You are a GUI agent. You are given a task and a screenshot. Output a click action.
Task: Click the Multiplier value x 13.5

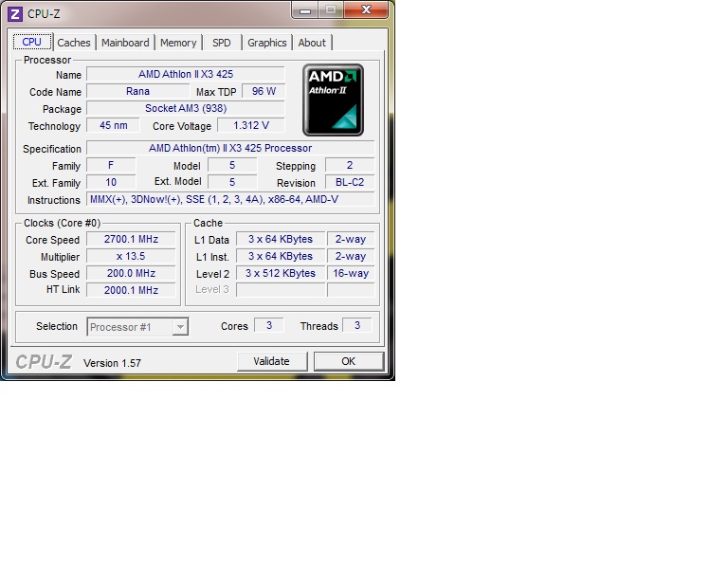point(131,256)
